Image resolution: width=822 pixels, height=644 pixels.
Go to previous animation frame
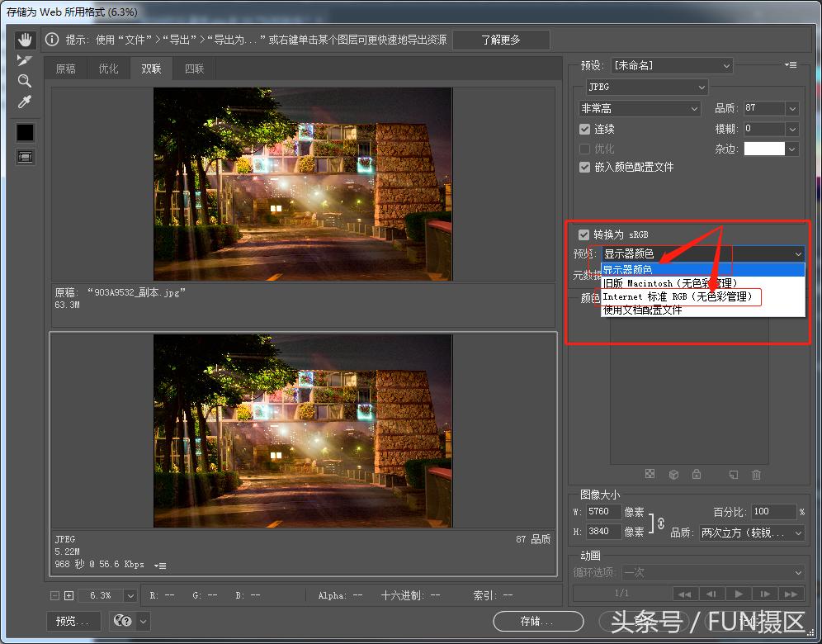711,594
